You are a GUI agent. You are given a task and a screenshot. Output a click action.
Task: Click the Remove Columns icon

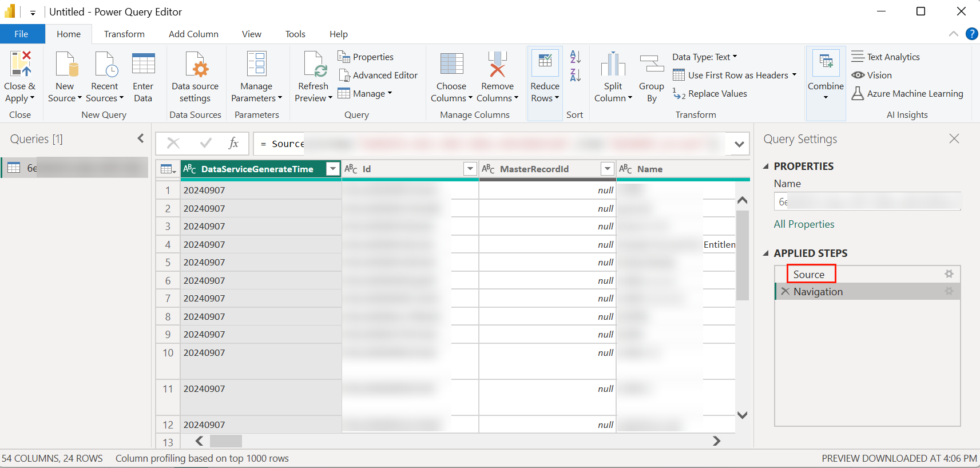click(x=497, y=64)
